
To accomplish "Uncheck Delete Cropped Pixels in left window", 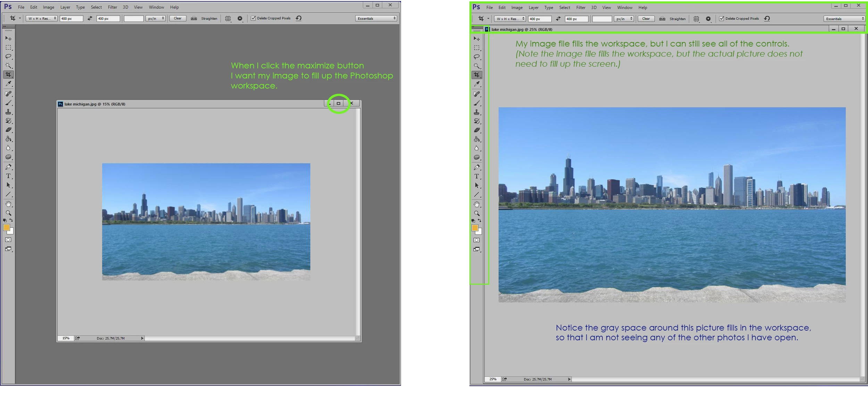I will [253, 18].
